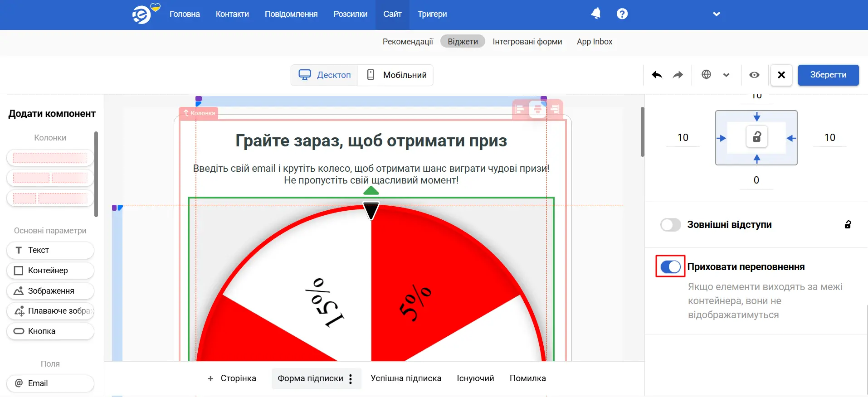Add Email field component
Screen dimensions: 868x397
(50, 383)
